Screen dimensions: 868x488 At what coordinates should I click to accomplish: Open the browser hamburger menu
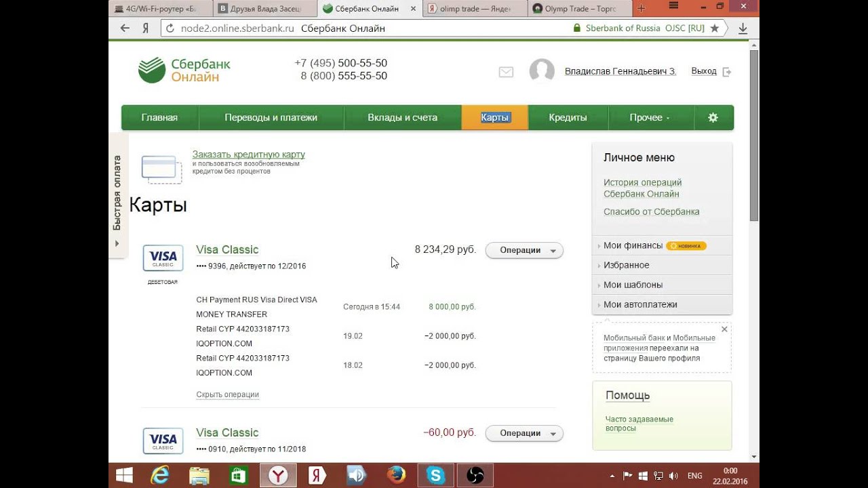coord(673,6)
